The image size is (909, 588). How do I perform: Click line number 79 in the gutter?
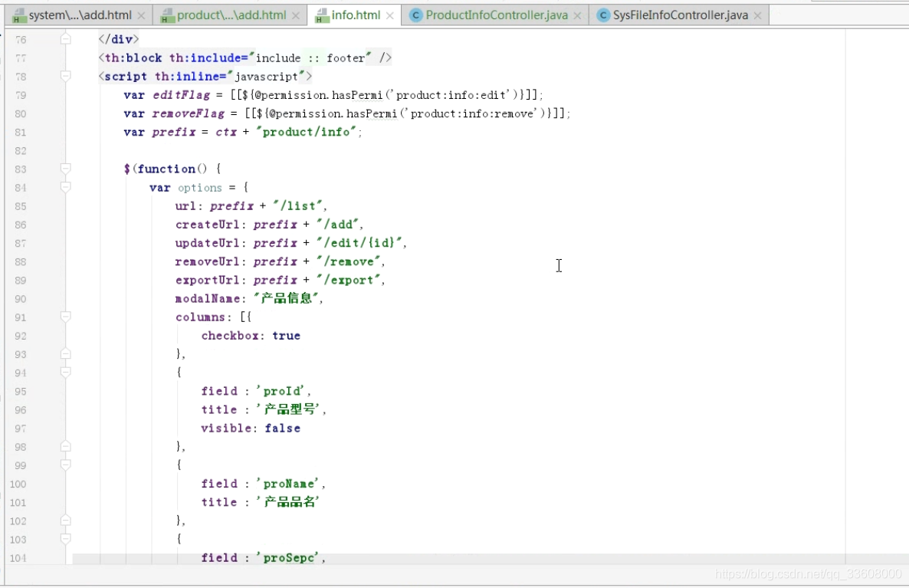click(x=20, y=95)
